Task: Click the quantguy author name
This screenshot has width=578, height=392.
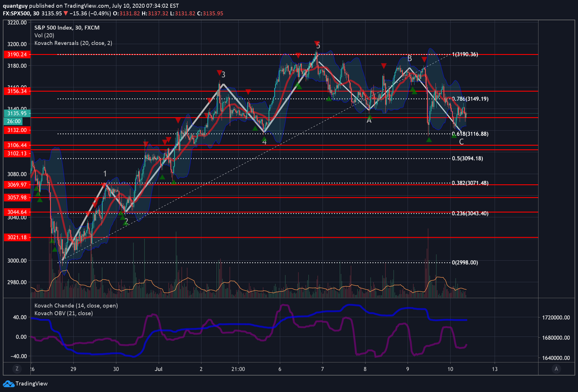Action: coord(15,6)
